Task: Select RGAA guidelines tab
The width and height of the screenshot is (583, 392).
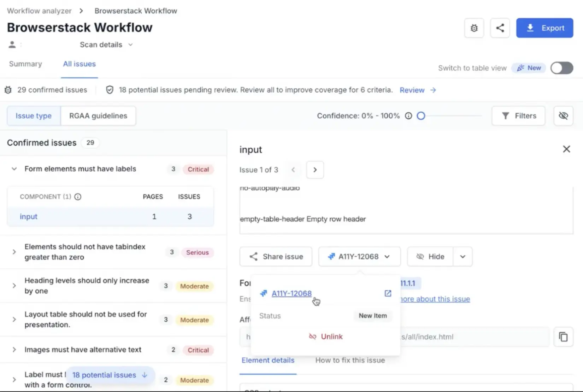Action: click(x=98, y=116)
